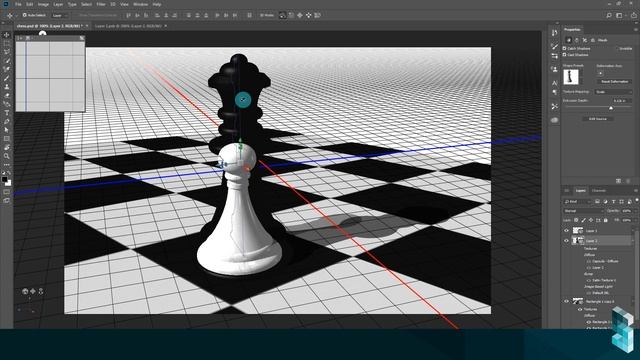This screenshot has height=360, width=640.
Task: Click the type layer filter icon
Action: pyautogui.click(x=613, y=202)
